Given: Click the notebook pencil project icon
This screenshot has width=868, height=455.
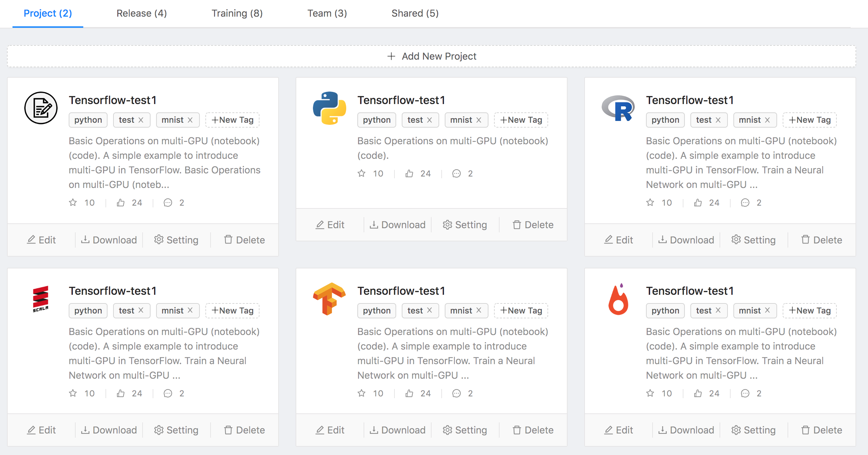Looking at the screenshot, I should click(x=41, y=108).
